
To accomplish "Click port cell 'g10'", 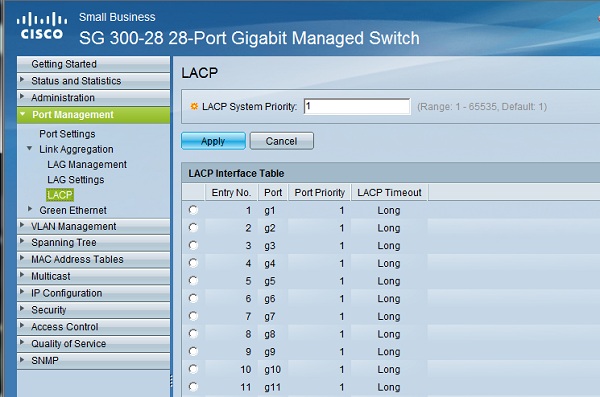I will tap(272, 369).
